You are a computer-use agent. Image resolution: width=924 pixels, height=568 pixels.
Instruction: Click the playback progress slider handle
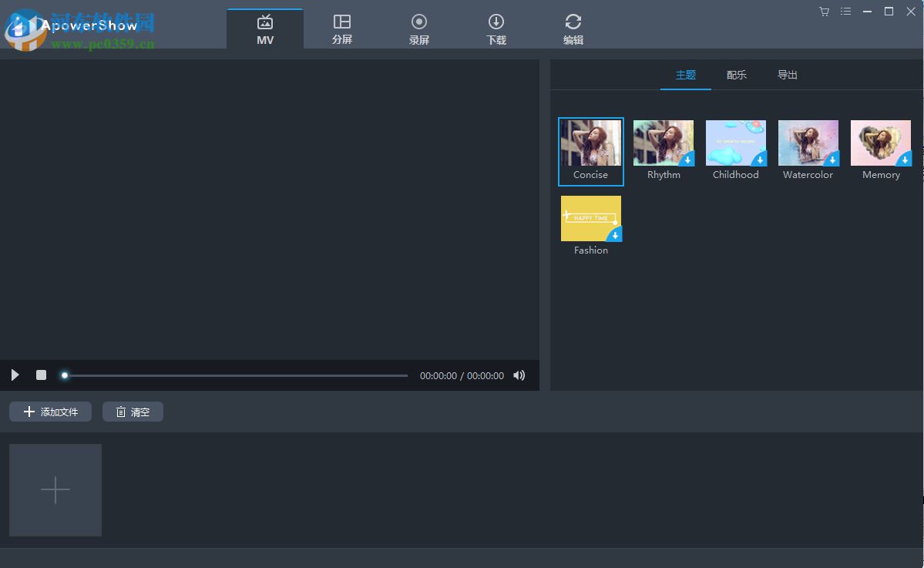[x=65, y=375]
